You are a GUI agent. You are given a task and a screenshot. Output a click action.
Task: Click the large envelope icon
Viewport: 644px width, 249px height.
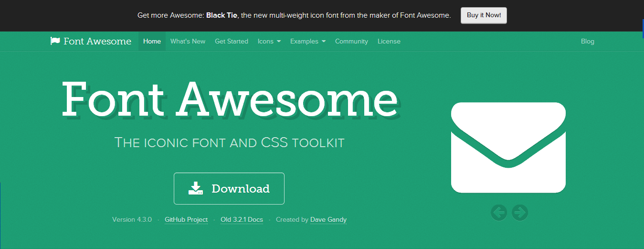point(508,147)
